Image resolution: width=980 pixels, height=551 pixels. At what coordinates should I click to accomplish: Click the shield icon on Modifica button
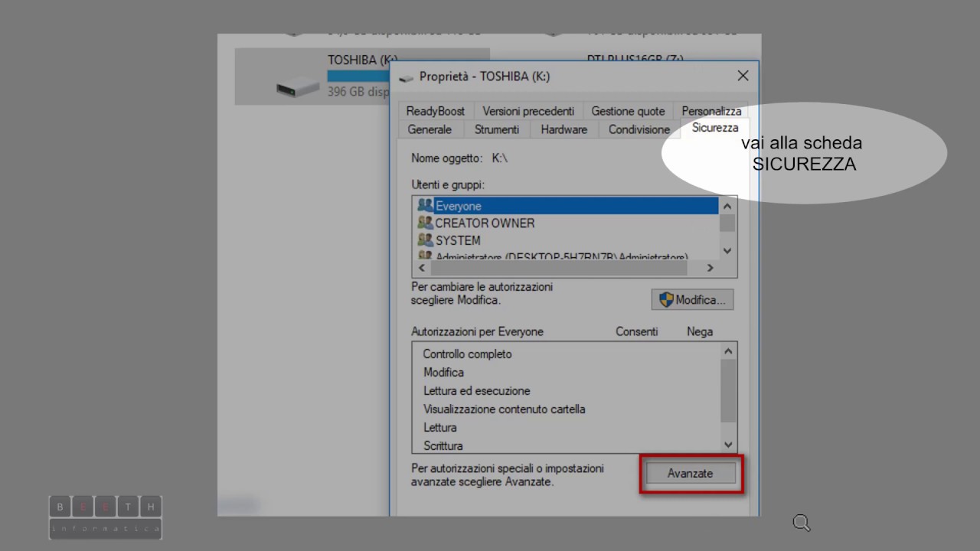click(666, 300)
